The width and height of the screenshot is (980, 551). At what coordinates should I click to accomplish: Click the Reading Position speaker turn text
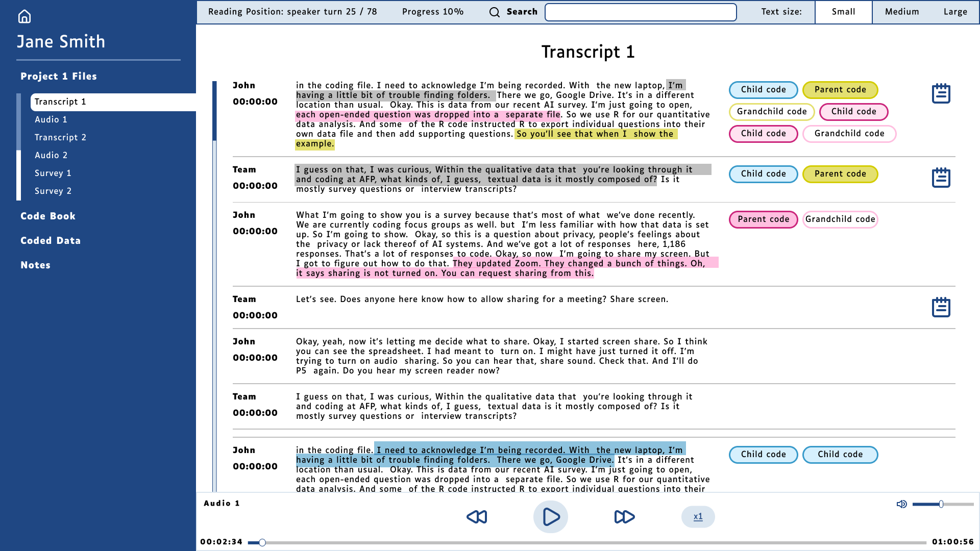point(292,12)
